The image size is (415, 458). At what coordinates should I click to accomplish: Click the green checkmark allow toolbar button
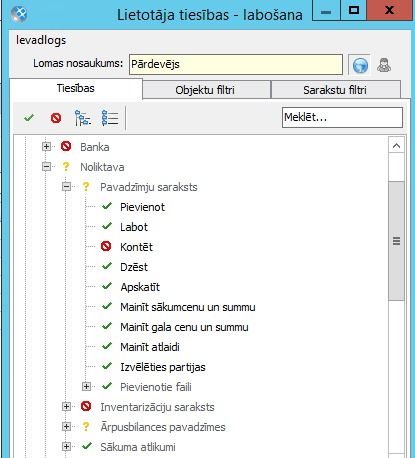29,118
